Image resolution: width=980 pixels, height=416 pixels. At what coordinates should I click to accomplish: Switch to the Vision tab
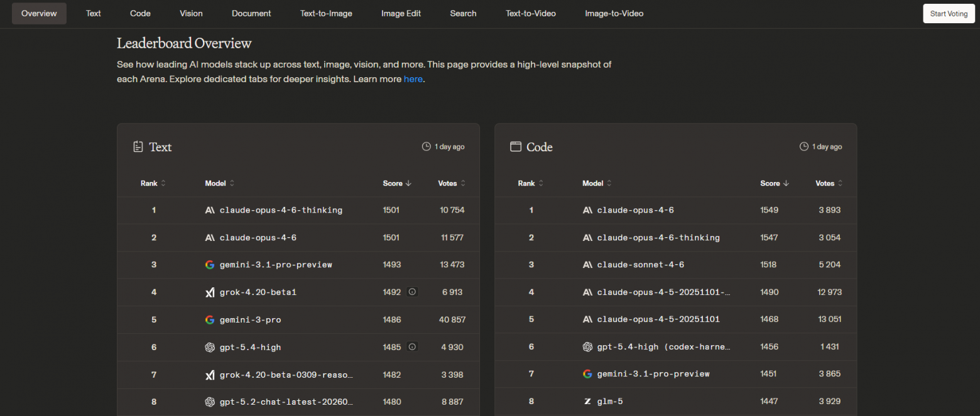pyautogui.click(x=191, y=13)
